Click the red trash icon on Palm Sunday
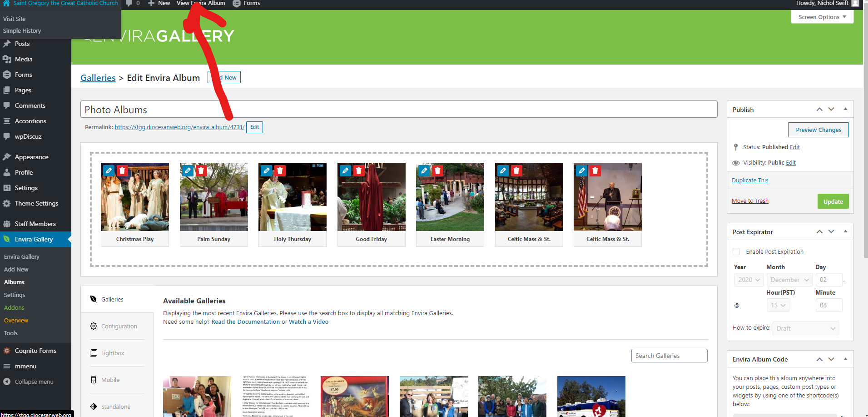This screenshot has height=417, width=868. pos(201,171)
